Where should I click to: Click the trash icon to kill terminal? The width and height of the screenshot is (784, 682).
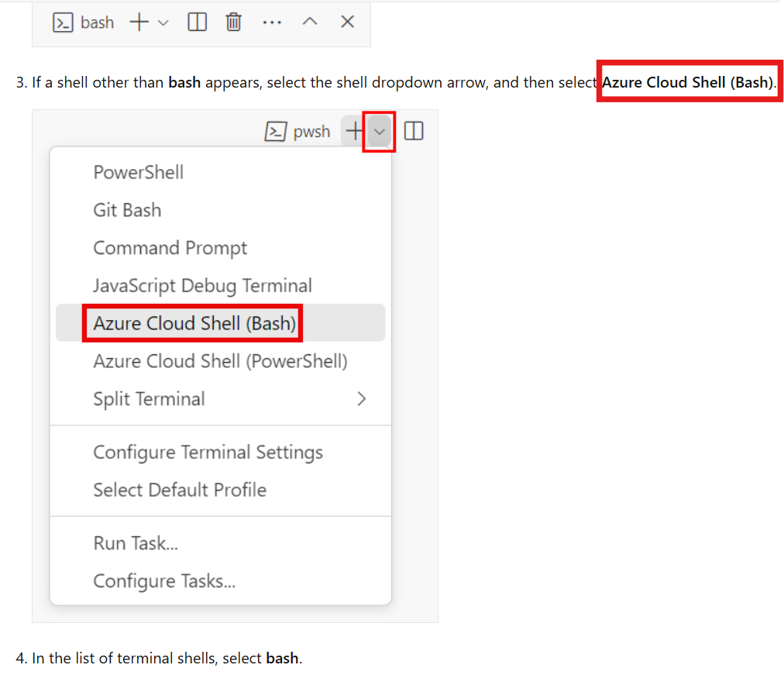pyautogui.click(x=233, y=22)
